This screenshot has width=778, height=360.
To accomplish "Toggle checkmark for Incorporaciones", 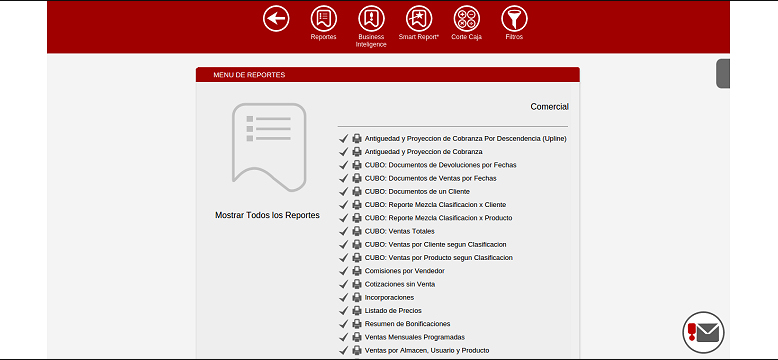I will (x=344, y=298).
